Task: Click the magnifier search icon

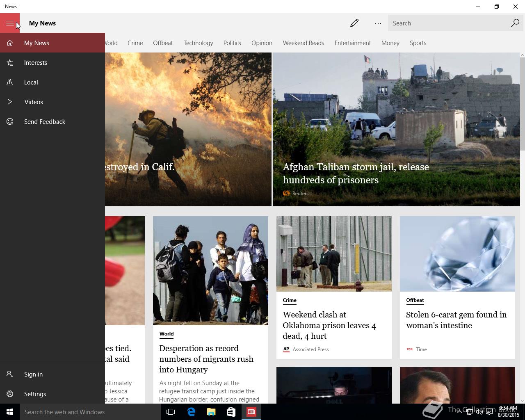Action: click(x=515, y=23)
